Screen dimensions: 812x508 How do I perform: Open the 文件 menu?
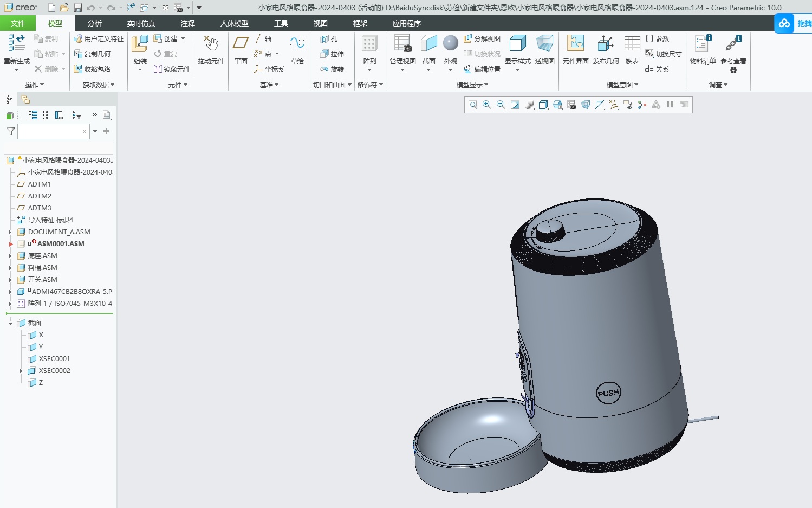click(x=18, y=23)
